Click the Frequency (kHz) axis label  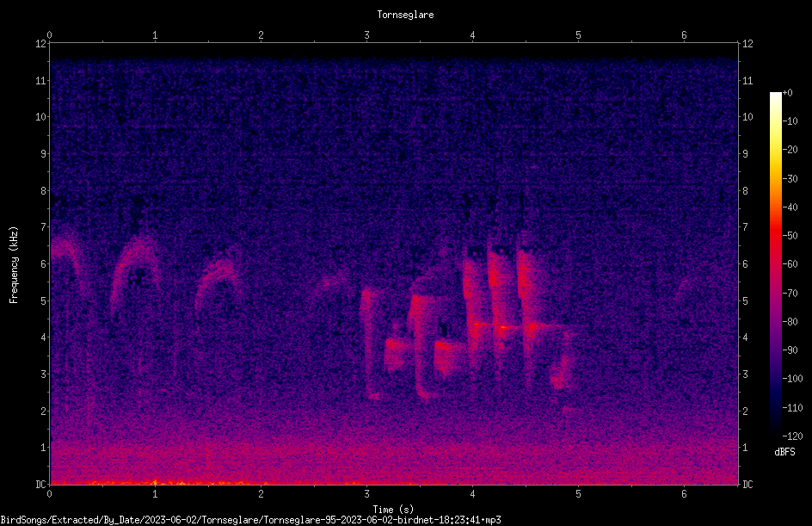coord(14,265)
